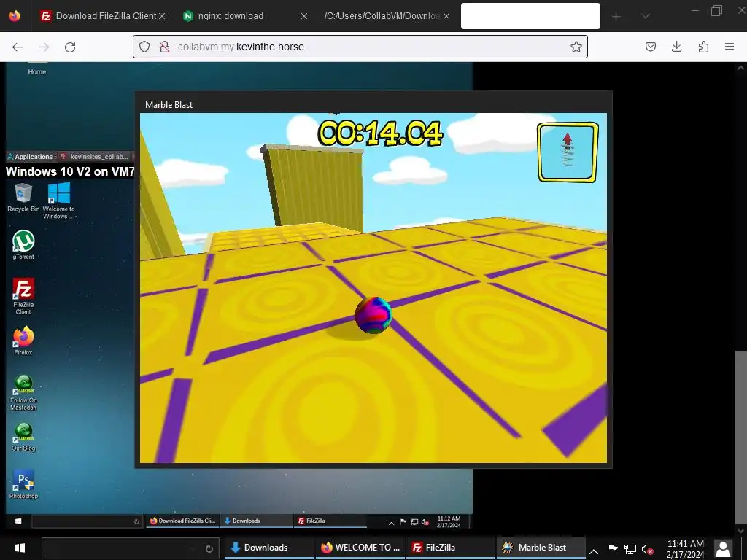Go back with the browser back arrow
Screen dimensions: 747x560
18,47
